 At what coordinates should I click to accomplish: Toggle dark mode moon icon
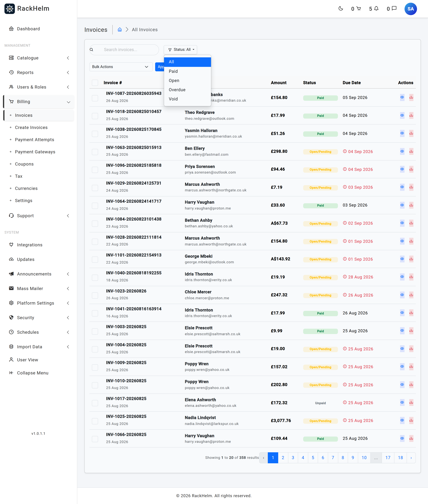(x=341, y=9)
